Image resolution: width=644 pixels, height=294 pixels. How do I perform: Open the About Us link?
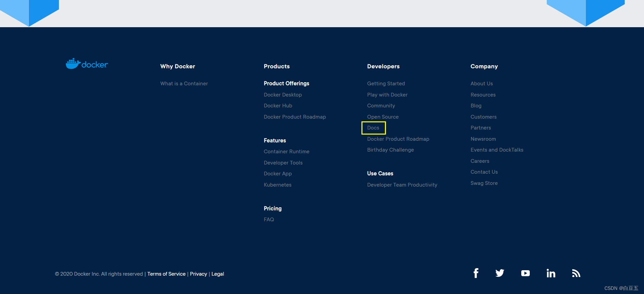coord(482,84)
